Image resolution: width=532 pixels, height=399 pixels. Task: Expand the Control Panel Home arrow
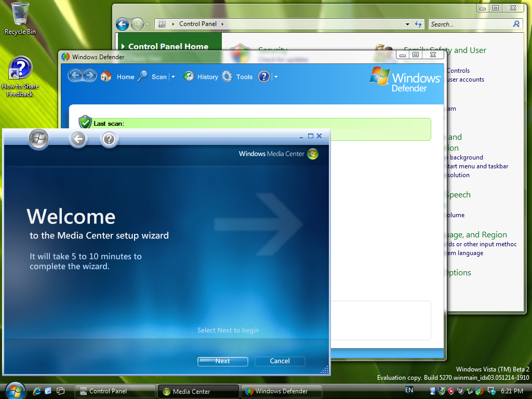click(x=123, y=46)
